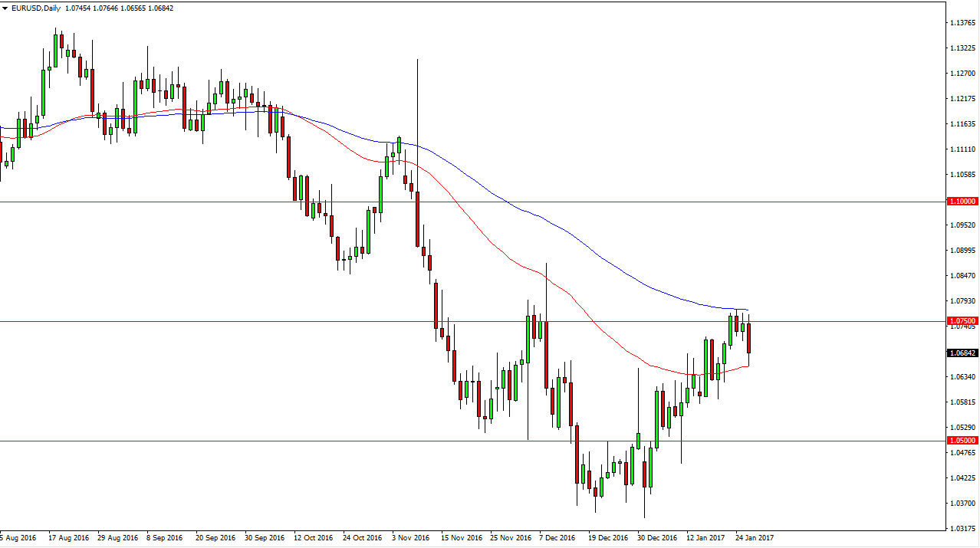Open the dropdown arrow beside EURUSD,Daily
Screen dimensions: 980x548
coord(5,7)
